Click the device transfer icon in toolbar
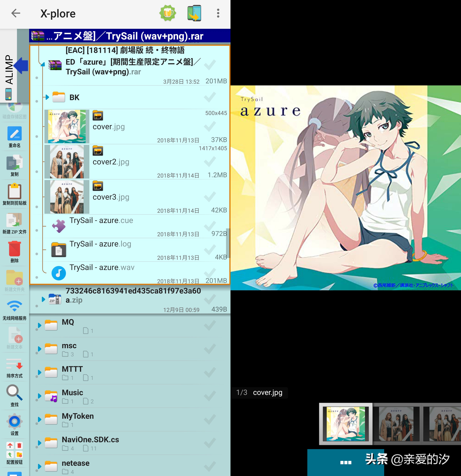Viewport: 461px width, 476px height. [194, 13]
